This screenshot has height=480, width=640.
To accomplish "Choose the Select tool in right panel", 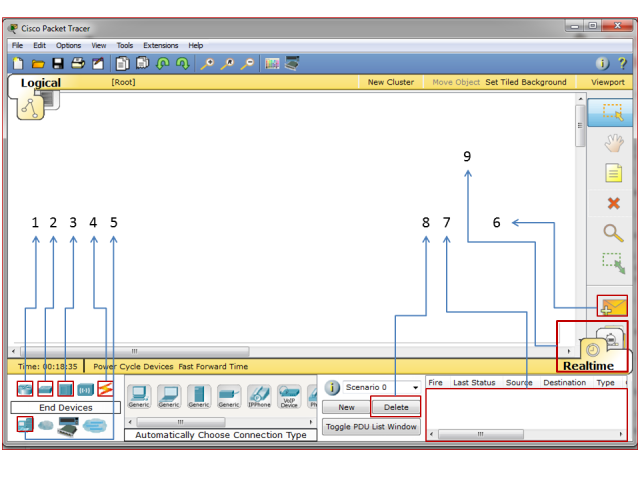I will click(613, 112).
